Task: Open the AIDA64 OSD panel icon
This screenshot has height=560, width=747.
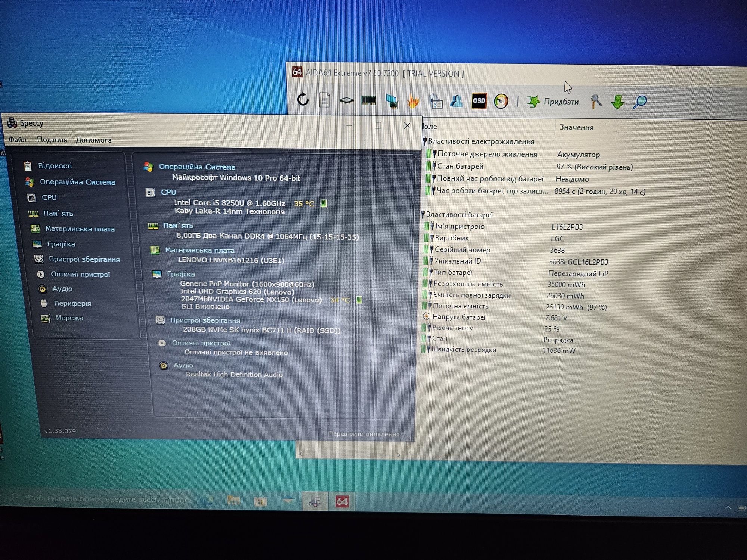Action: (479, 101)
